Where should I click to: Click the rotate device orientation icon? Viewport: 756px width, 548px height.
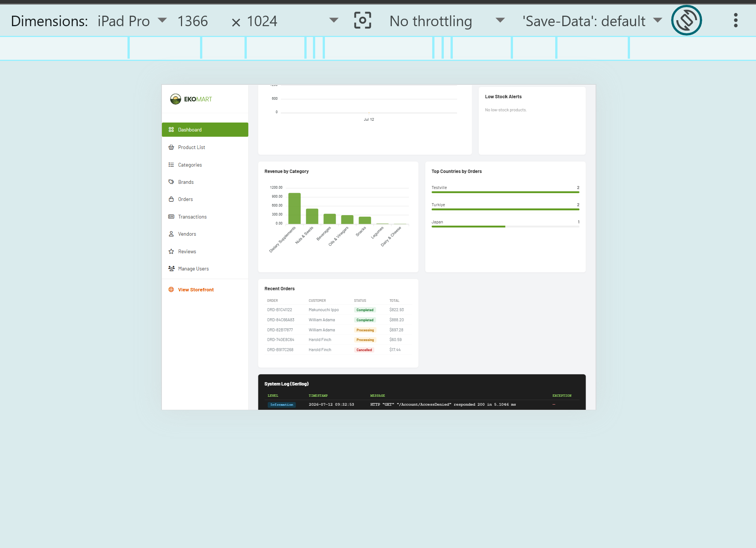(686, 20)
